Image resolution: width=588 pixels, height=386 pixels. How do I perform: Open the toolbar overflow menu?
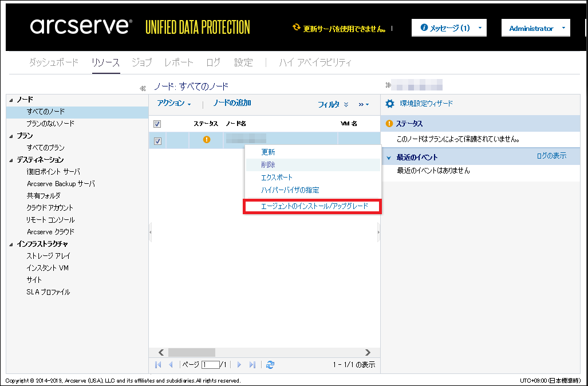[x=364, y=104]
